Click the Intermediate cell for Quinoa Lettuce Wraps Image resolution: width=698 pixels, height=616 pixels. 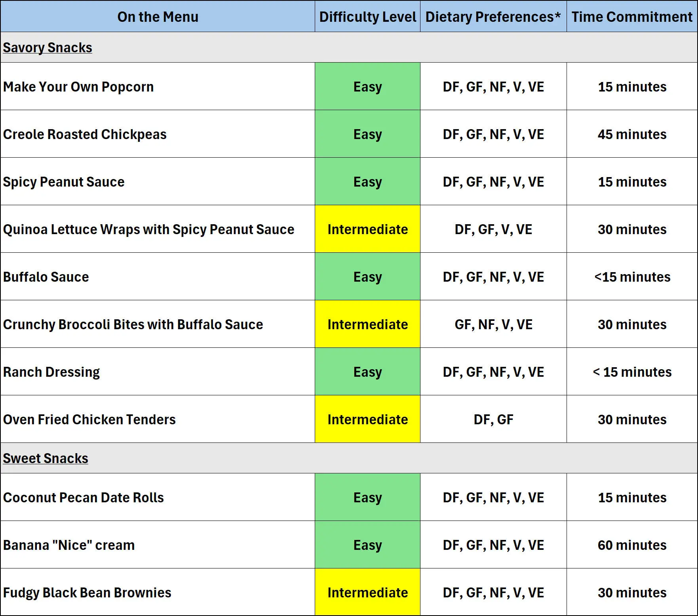367,229
